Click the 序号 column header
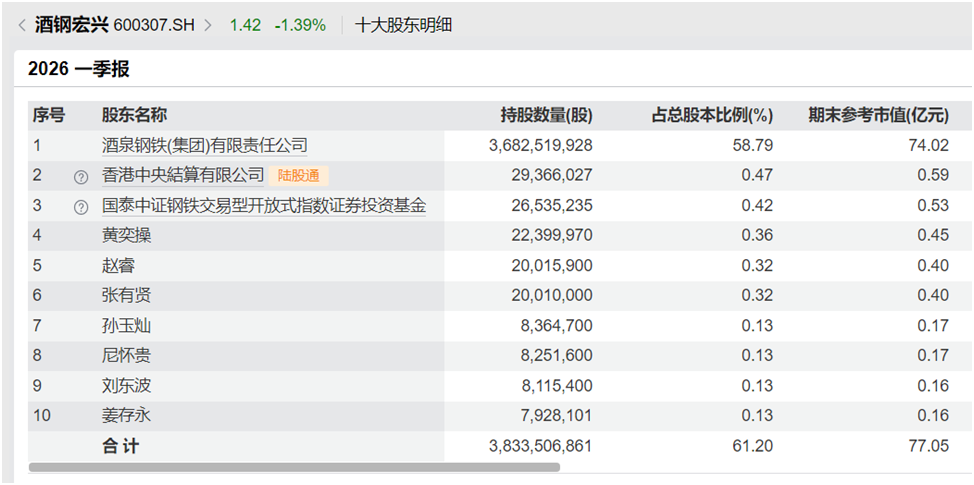This screenshot has width=974, height=485. 49,115
